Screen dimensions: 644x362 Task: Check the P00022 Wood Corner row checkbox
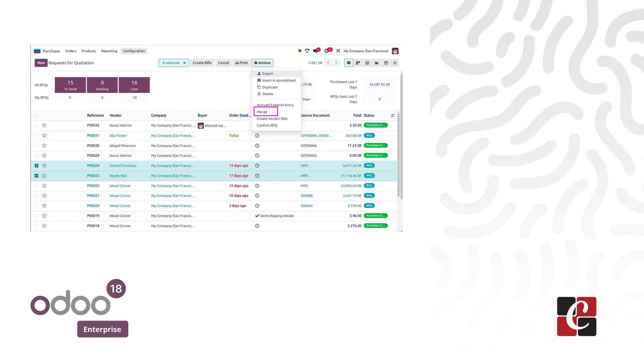click(36, 186)
